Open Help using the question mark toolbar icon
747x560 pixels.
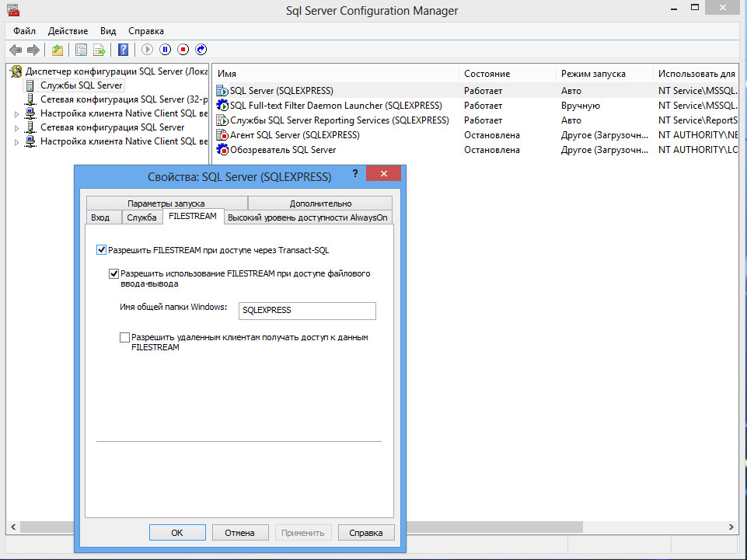(123, 50)
